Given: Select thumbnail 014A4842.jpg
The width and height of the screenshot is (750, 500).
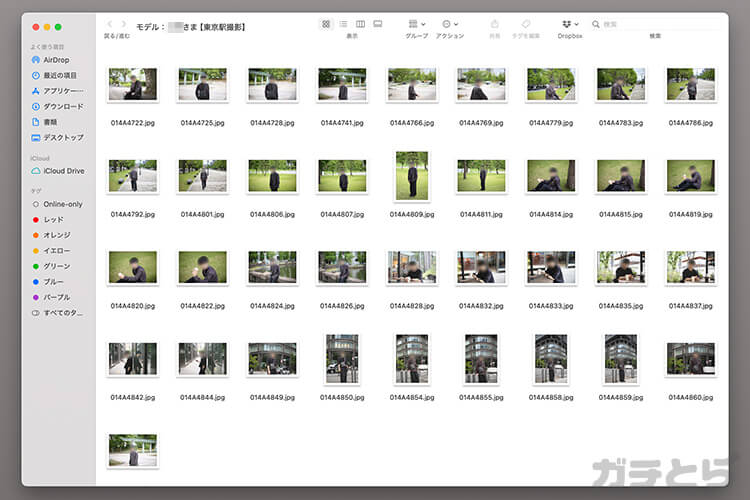Looking at the screenshot, I should click(132, 358).
